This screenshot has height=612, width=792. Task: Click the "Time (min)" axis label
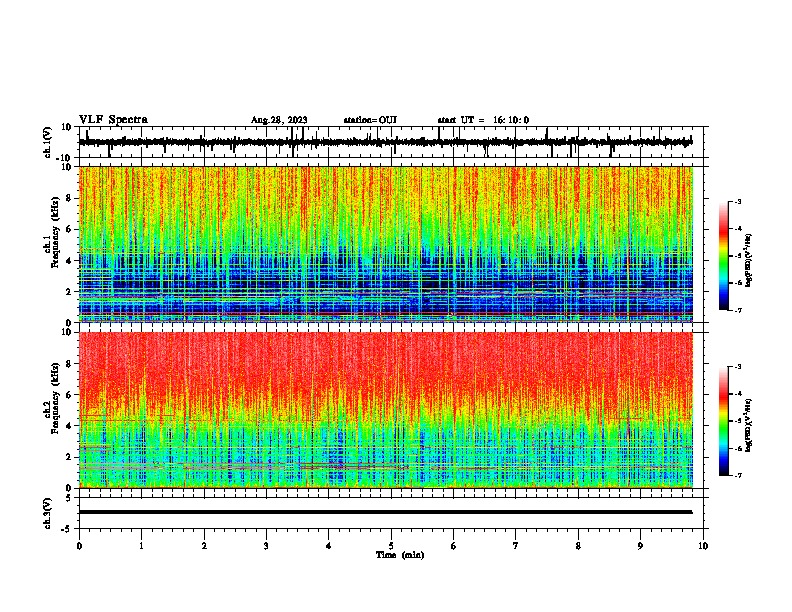400,555
